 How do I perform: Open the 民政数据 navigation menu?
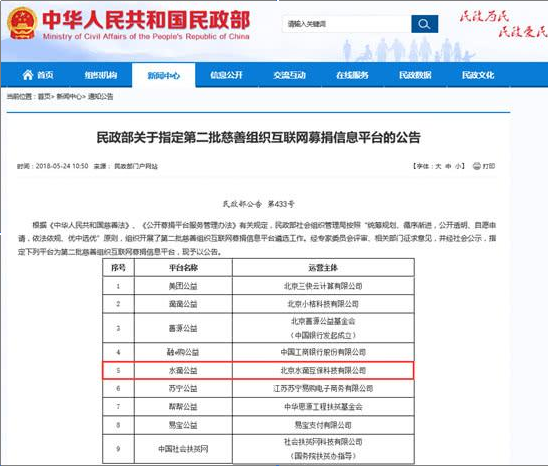click(415, 75)
